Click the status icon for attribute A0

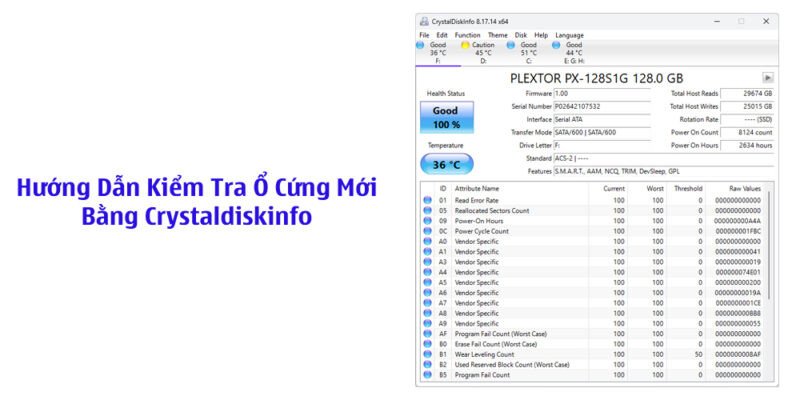tap(428, 241)
